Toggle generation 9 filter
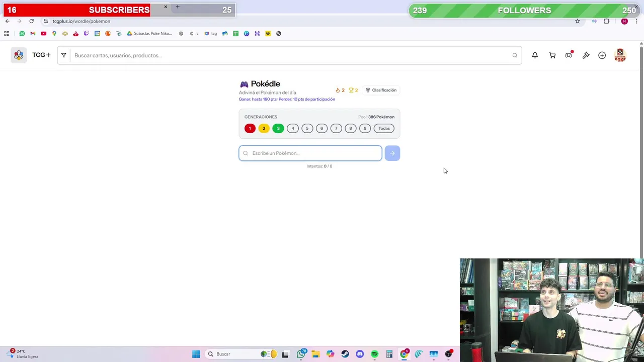Viewport: 644px width, 362px height. pyautogui.click(x=365, y=128)
